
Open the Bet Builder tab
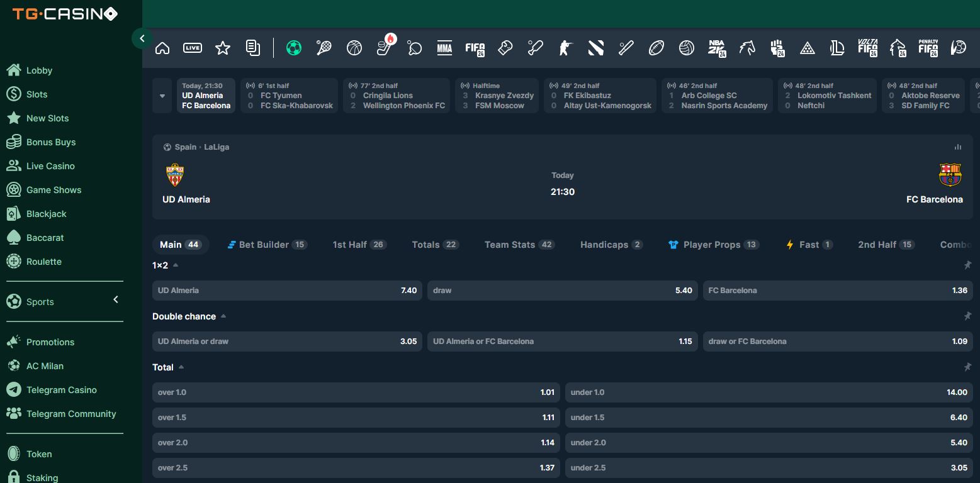pyautogui.click(x=268, y=245)
